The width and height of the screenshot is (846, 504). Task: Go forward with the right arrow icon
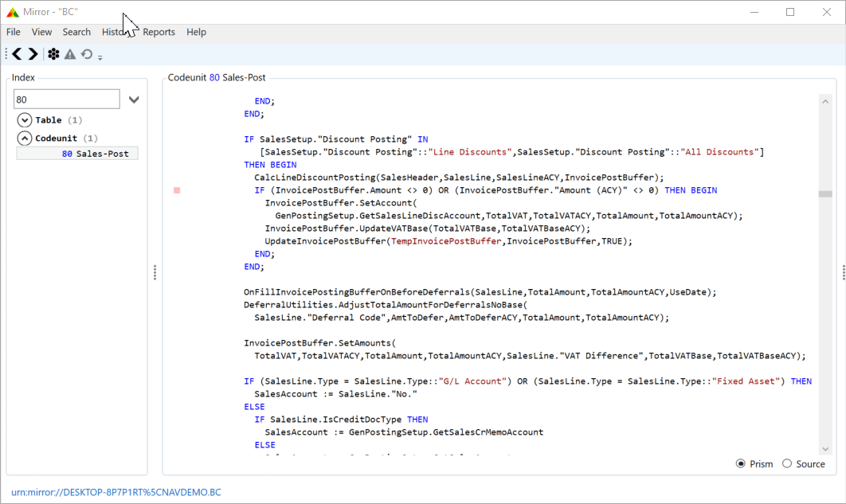tap(33, 54)
